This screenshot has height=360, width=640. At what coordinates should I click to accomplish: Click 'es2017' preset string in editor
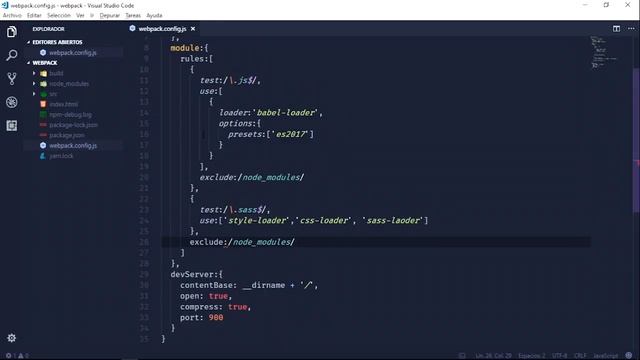tap(290, 134)
